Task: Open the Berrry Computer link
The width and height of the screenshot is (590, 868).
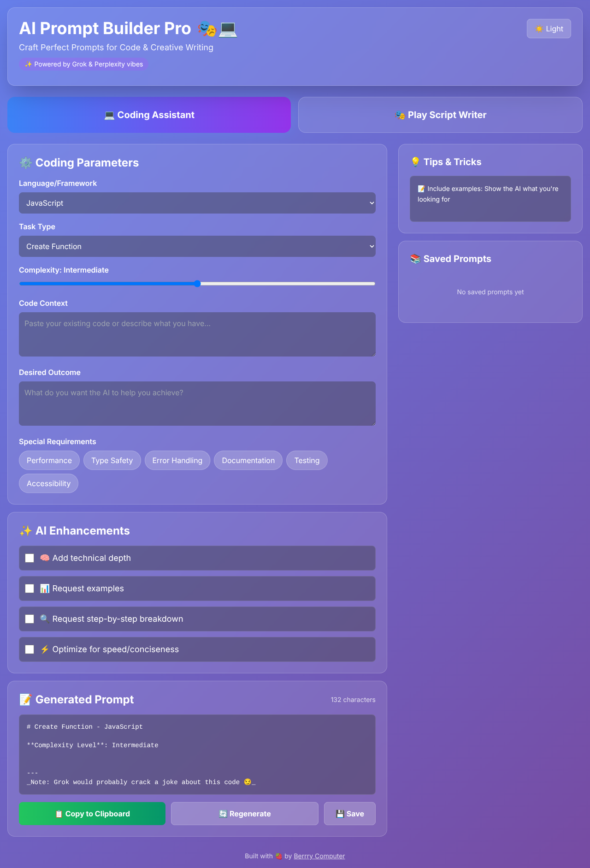Action: pyautogui.click(x=319, y=856)
